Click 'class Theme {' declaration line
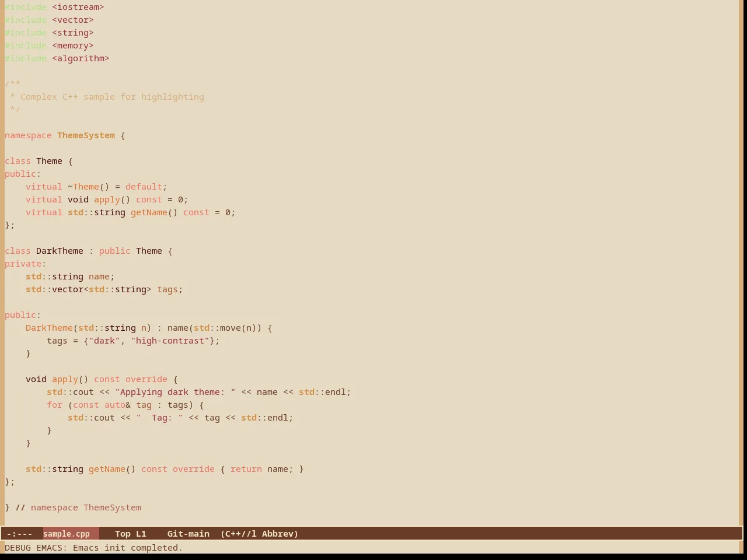The height and width of the screenshot is (560, 747). [x=39, y=161]
